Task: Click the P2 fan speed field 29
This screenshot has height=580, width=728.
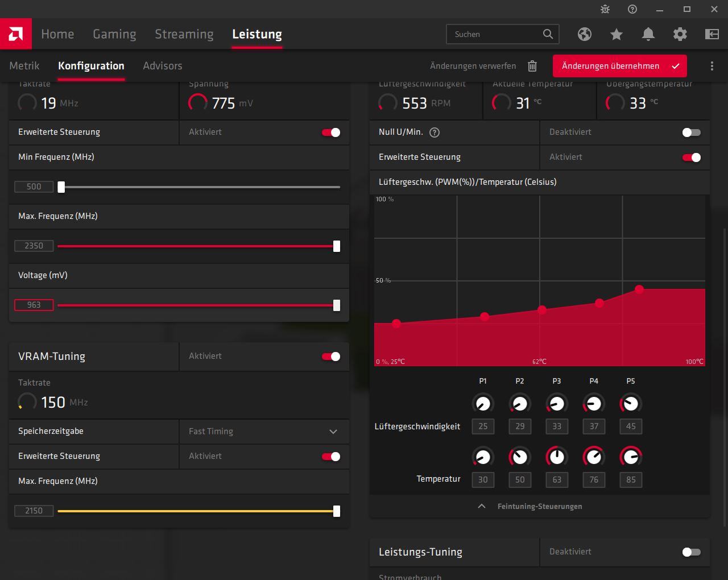Action: click(520, 426)
